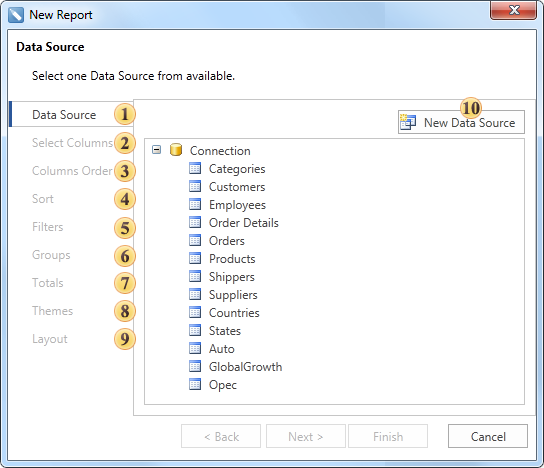The height and width of the screenshot is (468, 544).
Task: Pick the Orders table
Action: pyautogui.click(x=227, y=241)
